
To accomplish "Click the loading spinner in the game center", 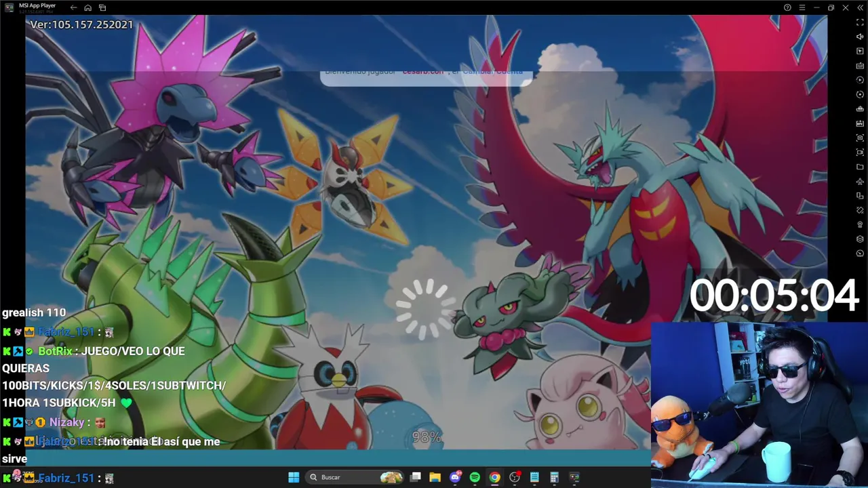I will (x=427, y=309).
